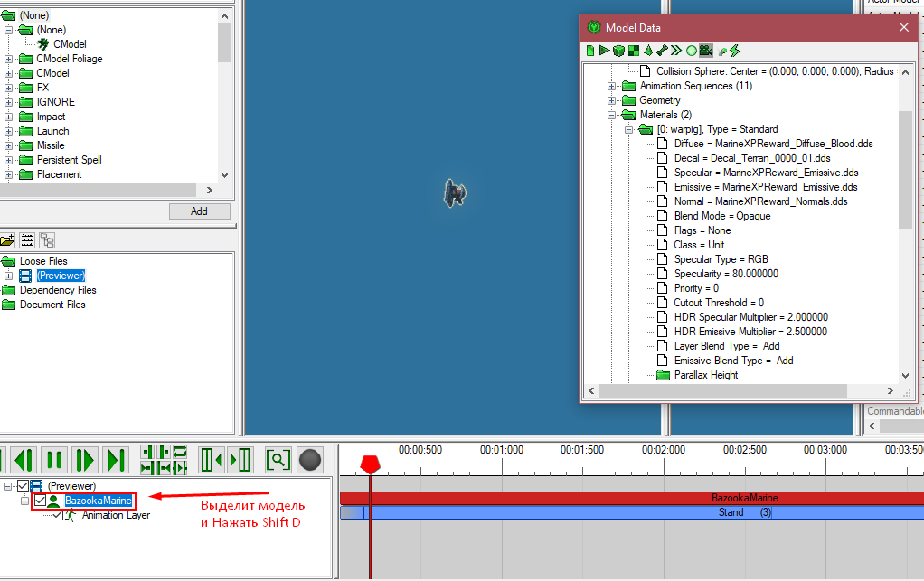Click the tree view icon above Loose Files

coord(47,240)
